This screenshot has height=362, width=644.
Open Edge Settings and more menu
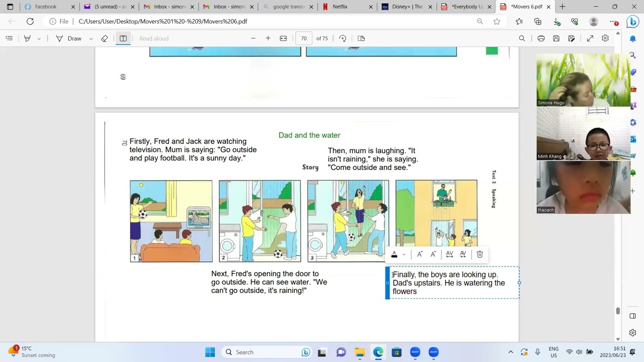coord(614,22)
